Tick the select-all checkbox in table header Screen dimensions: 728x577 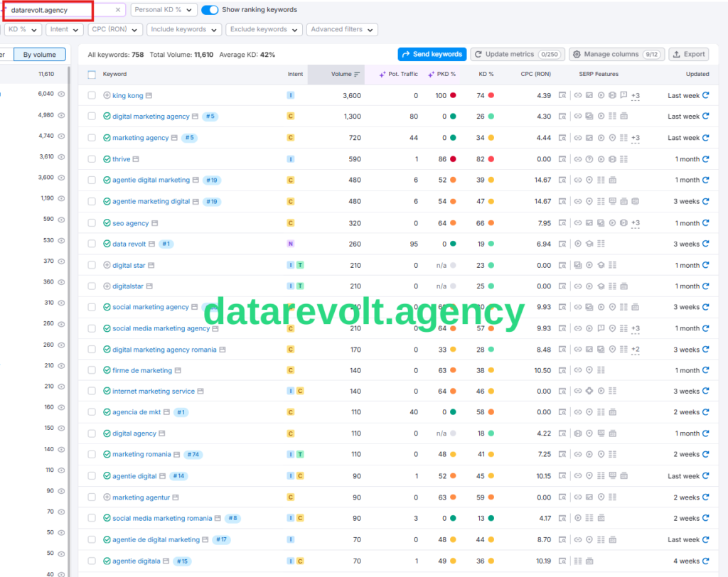[x=92, y=75]
